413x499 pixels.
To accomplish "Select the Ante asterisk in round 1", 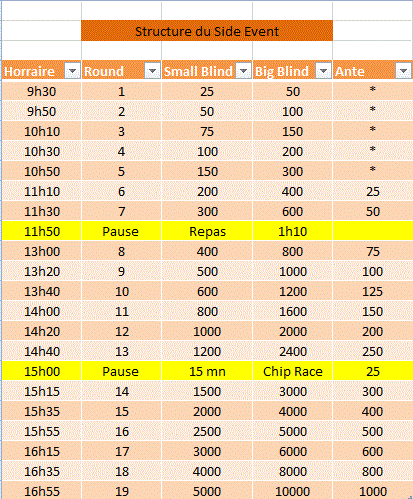I will 373,90.
